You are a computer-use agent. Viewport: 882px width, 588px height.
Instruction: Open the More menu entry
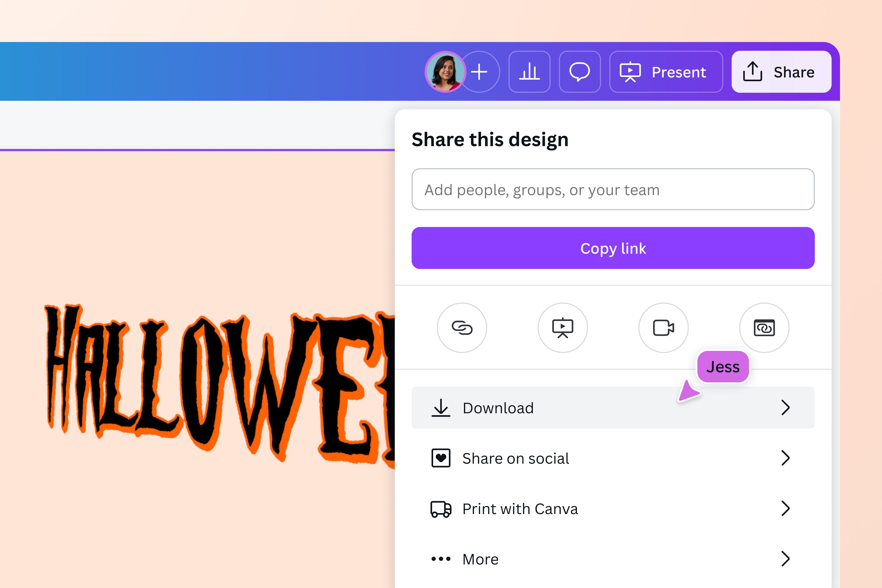[480, 559]
